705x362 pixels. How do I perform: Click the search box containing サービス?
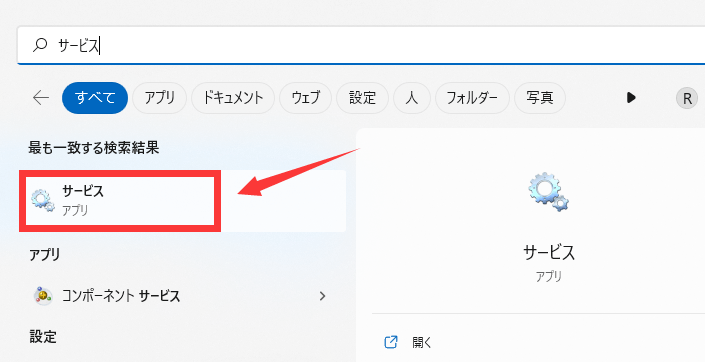(x=361, y=45)
